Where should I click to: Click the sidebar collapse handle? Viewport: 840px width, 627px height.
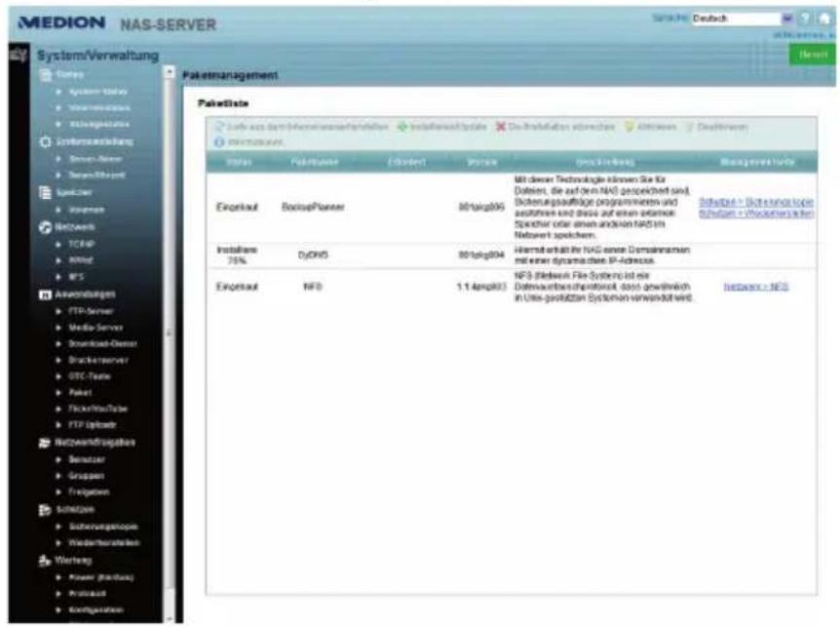click(x=169, y=333)
